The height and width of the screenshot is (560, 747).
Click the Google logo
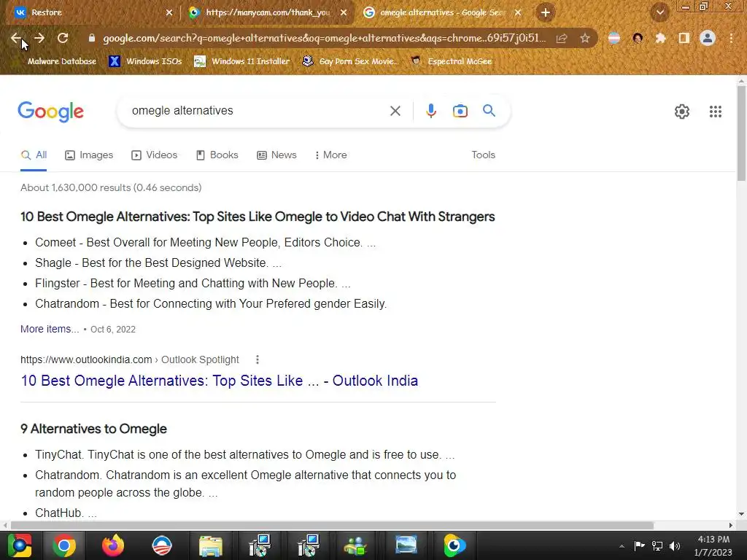coord(50,112)
